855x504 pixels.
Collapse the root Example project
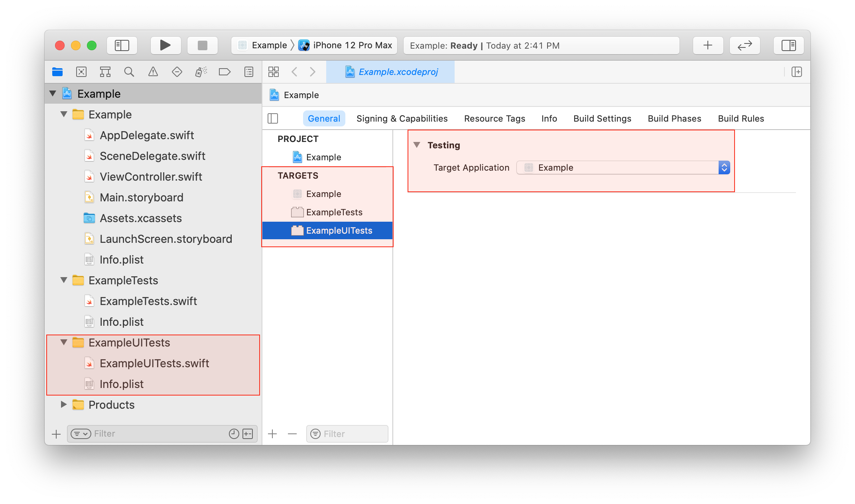coord(53,94)
